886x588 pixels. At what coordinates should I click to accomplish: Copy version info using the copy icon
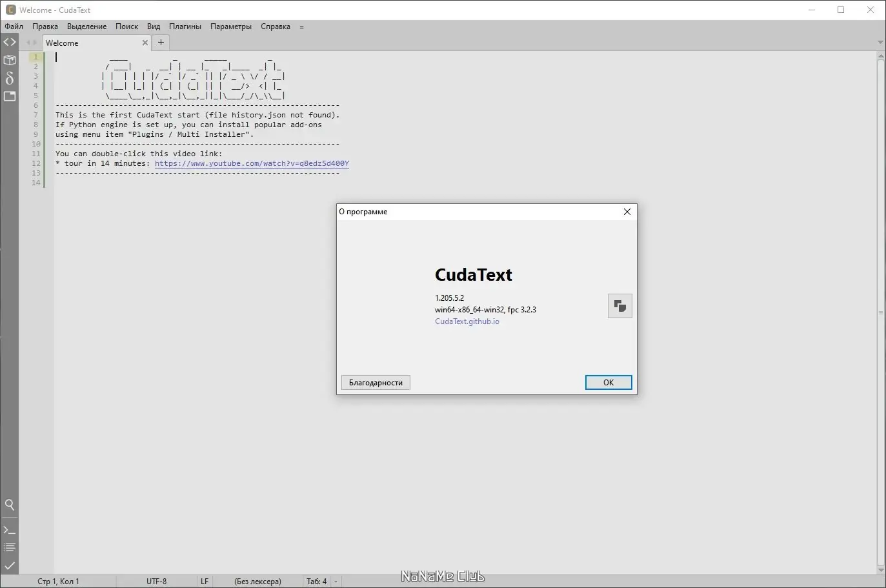pos(620,306)
